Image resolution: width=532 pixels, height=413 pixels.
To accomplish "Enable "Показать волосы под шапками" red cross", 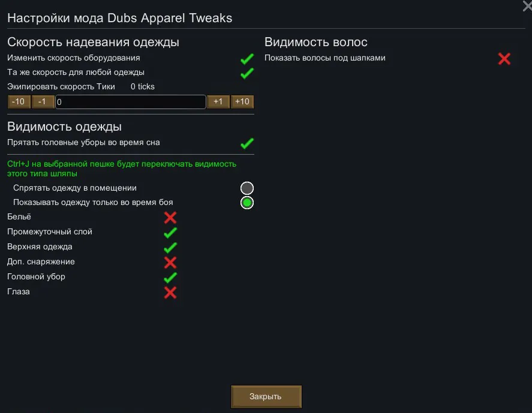I will [x=504, y=59].
